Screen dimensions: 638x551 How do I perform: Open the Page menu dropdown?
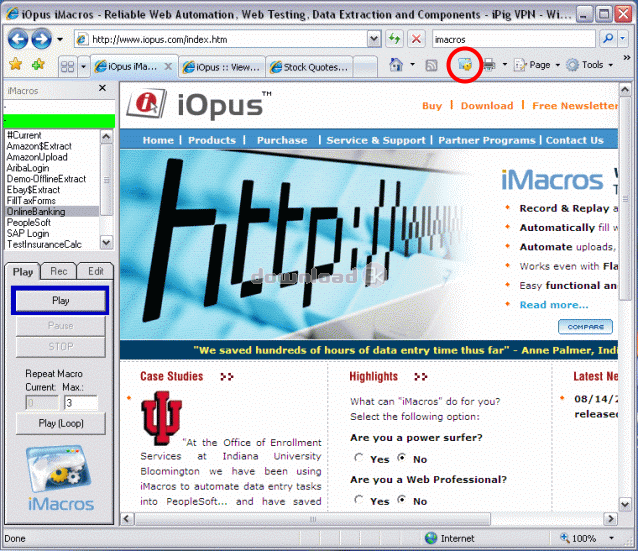[x=539, y=65]
